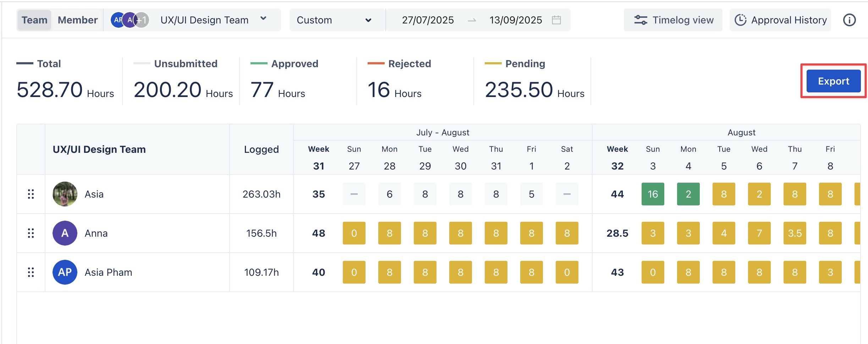This screenshot has height=344, width=868.
Task: Click Asia Pham's blue AP avatar
Action: click(65, 272)
